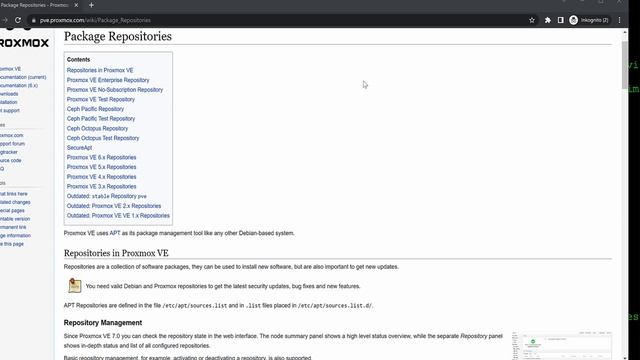Open Ceph Octopus Test Repository link

103,138
